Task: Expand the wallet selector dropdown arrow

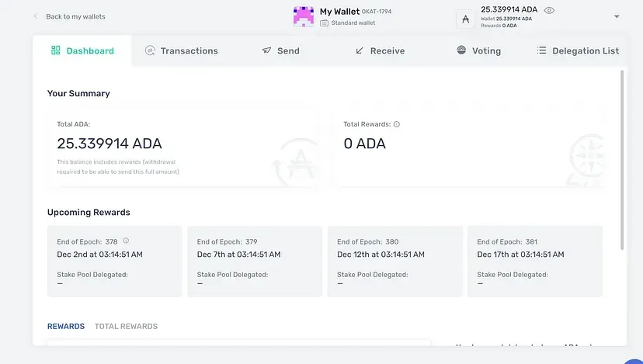Action: [617, 16]
